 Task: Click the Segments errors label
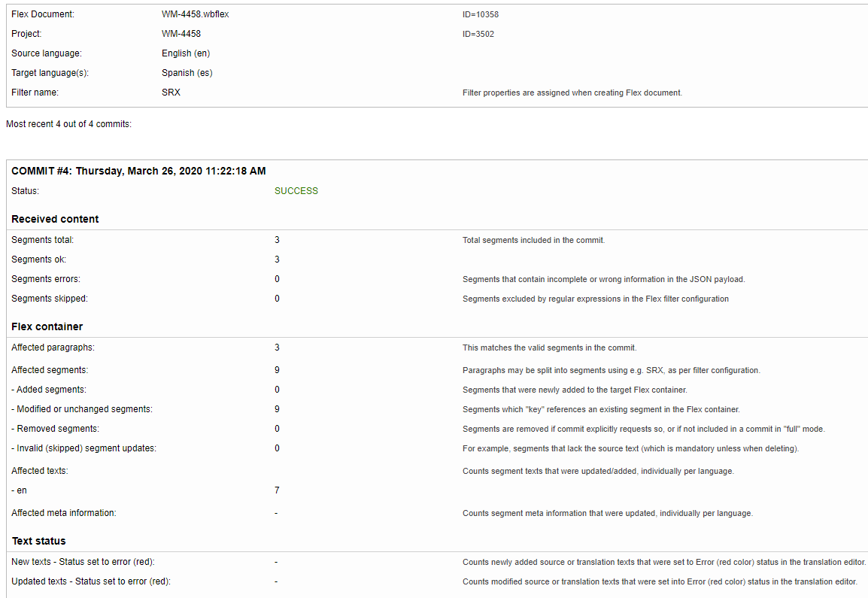[46, 279]
